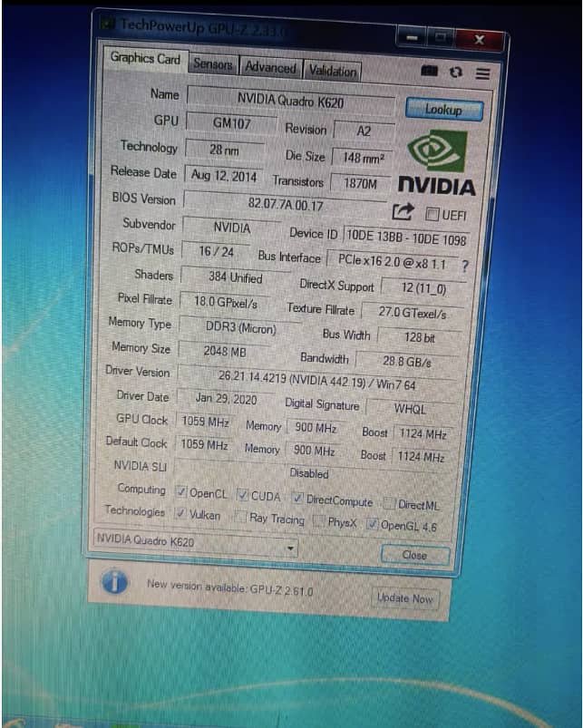Click the Technologies label
The height and width of the screenshot is (728, 583).
pos(134,510)
